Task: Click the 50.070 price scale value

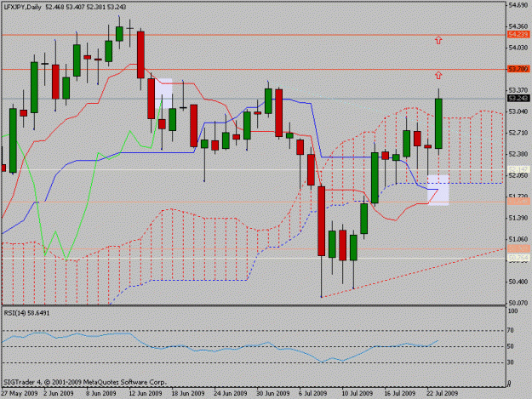Action: pos(518,303)
